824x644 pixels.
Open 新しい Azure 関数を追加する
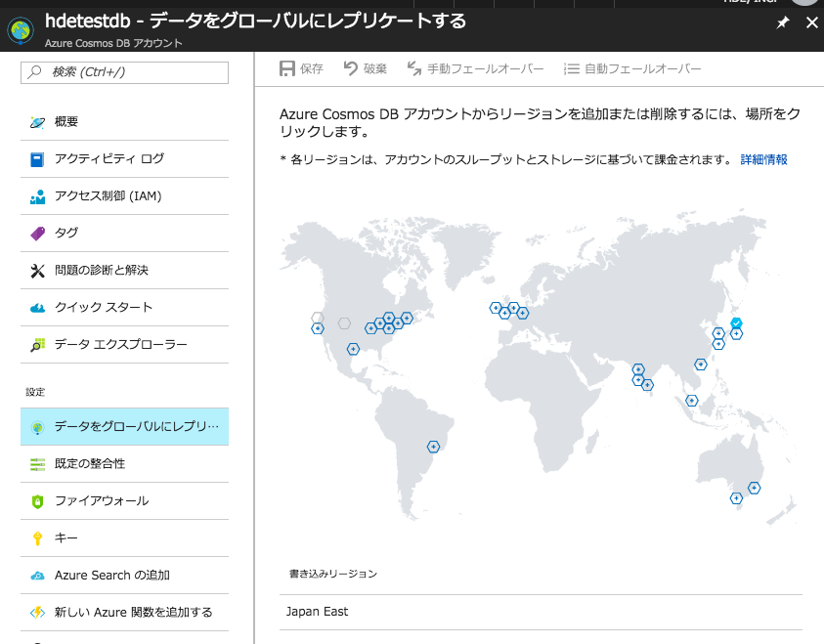tap(124, 613)
